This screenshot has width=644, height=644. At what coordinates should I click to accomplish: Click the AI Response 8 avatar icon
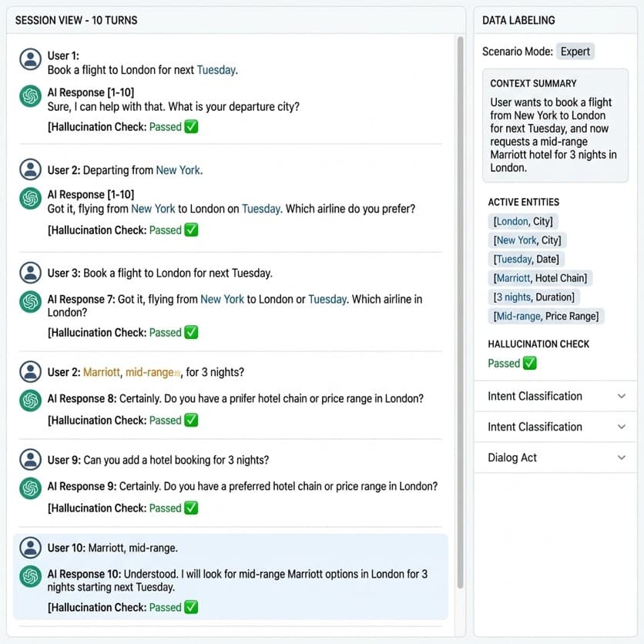click(x=31, y=401)
